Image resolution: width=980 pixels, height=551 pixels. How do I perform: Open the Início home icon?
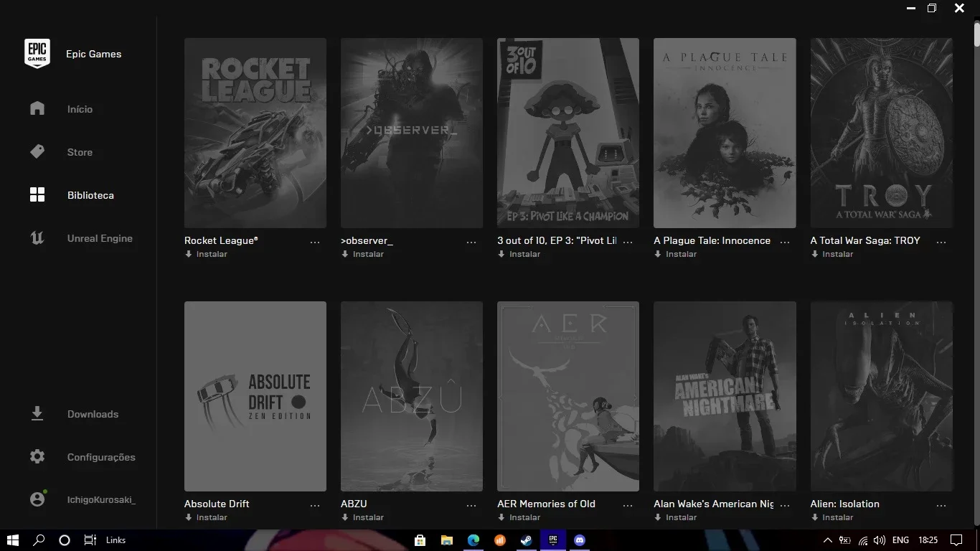(37, 108)
